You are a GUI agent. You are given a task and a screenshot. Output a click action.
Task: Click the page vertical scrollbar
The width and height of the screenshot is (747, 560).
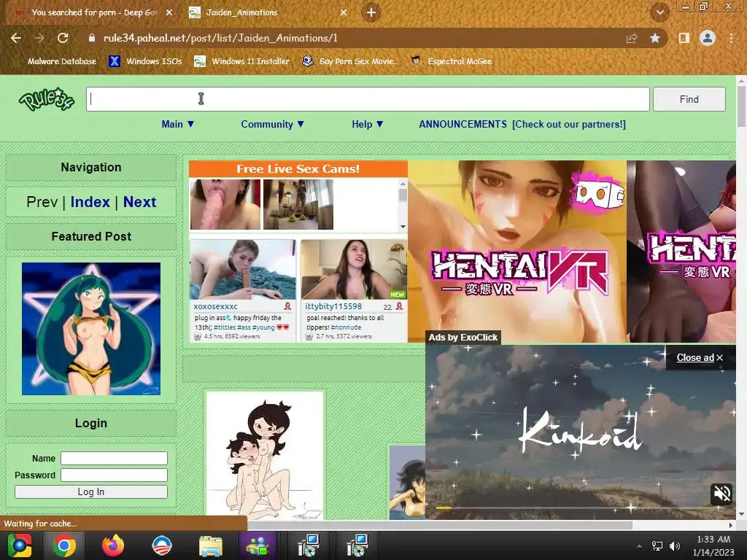pyautogui.click(x=741, y=105)
